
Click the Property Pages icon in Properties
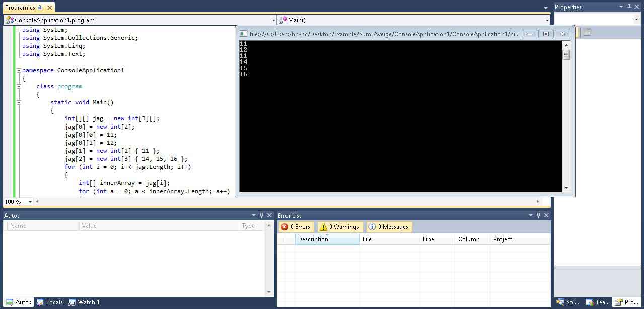tap(587, 32)
